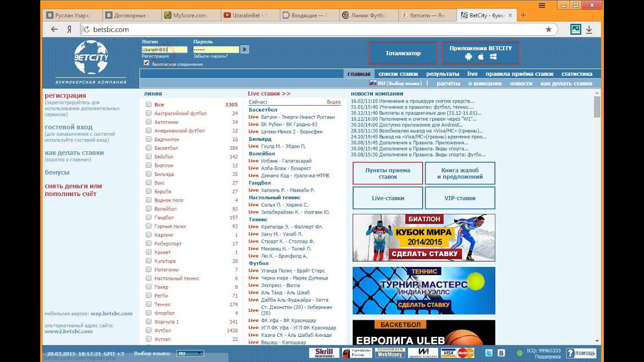
Task: Open the Биатлон Кубок мира banner
Action: tap(424, 237)
